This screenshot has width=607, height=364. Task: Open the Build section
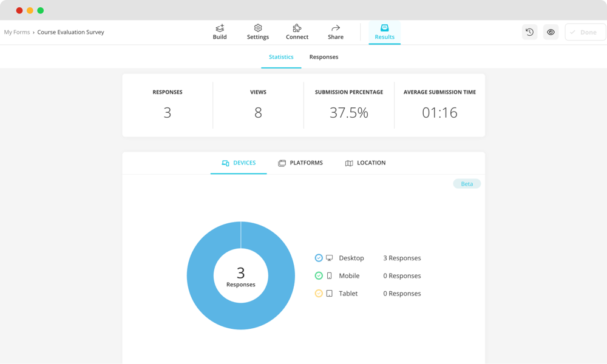pos(220,32)
